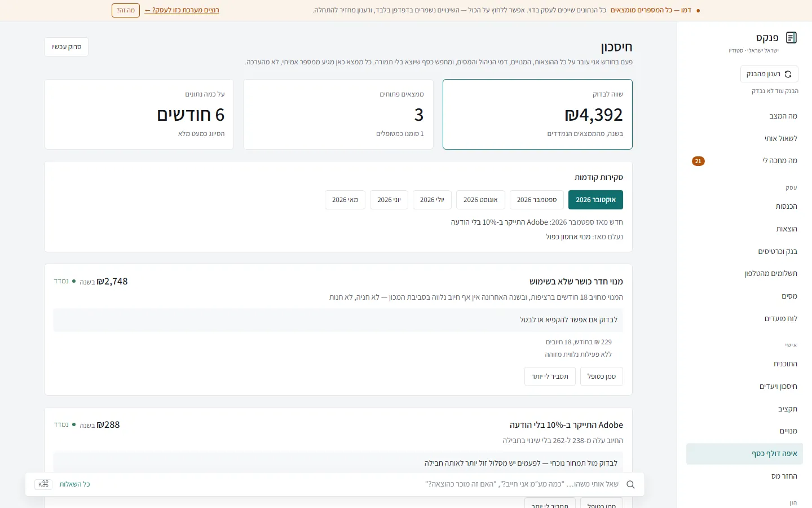The image size is (812, 508).
Task: Click the פנקס notebook logo icon
Action: click(791, 38)
